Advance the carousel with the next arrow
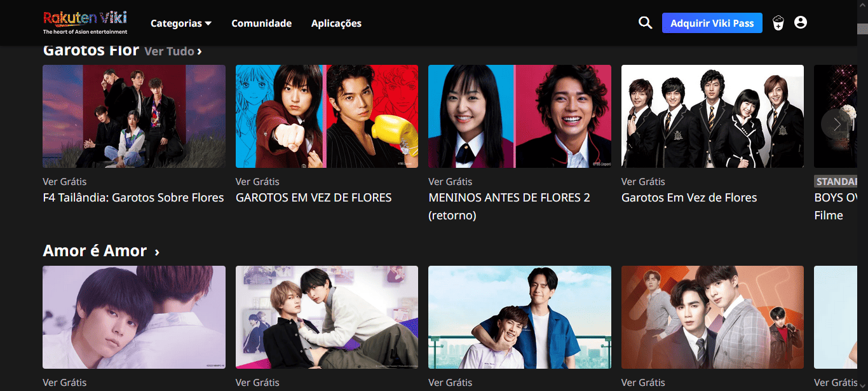This screenshot has height=391, width=868. point(836,124)
